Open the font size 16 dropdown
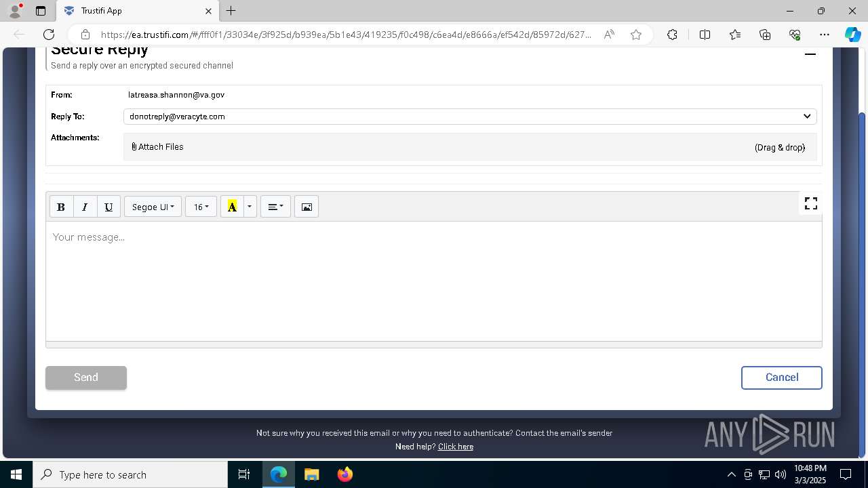868x488 pixels. point(201,207)
